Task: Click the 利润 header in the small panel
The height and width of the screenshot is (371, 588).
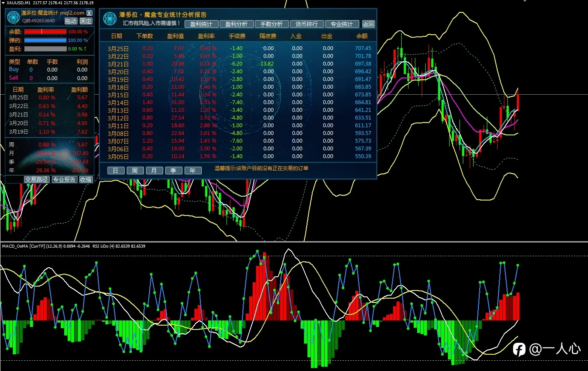Action: [x=82, y=62]
